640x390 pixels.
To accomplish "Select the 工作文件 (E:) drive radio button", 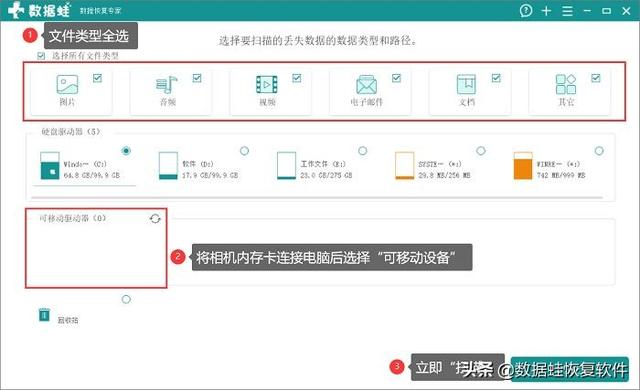I will click(x=362, y=151).
